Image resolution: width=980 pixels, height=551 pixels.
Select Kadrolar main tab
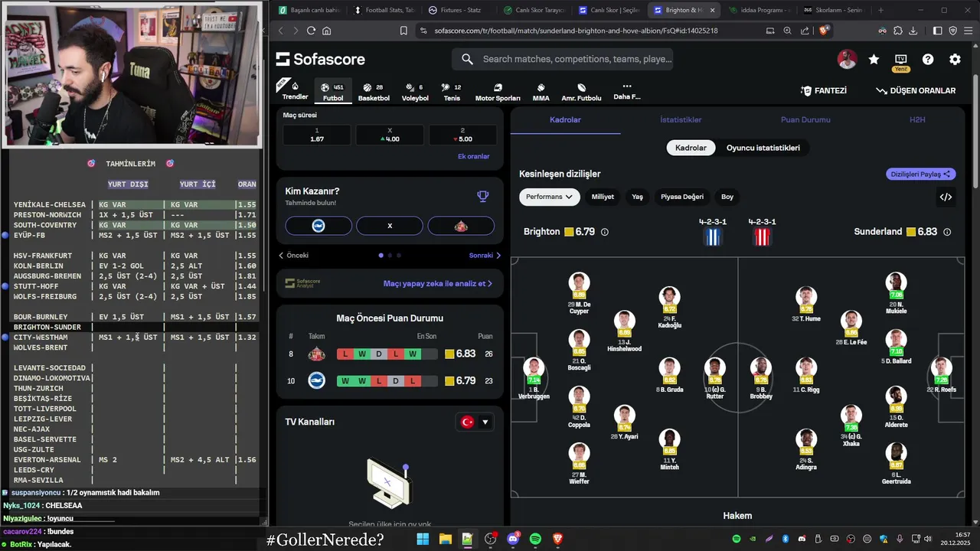coord(566,120)
